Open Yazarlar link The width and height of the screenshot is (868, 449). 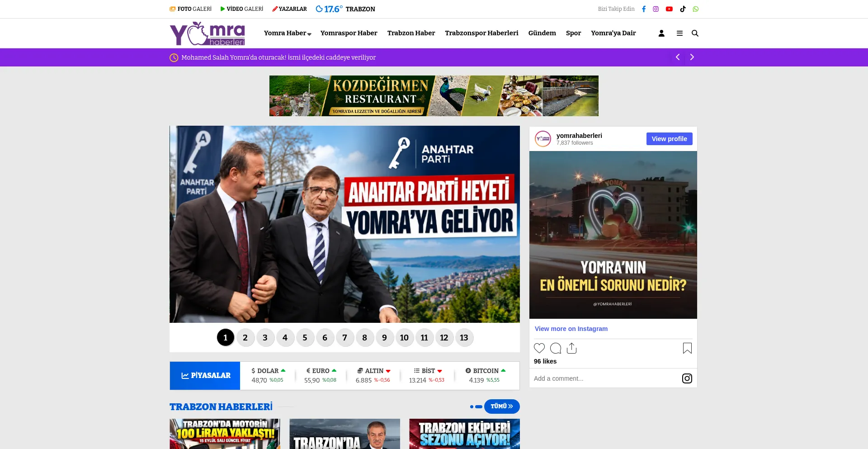coord(289,9)
